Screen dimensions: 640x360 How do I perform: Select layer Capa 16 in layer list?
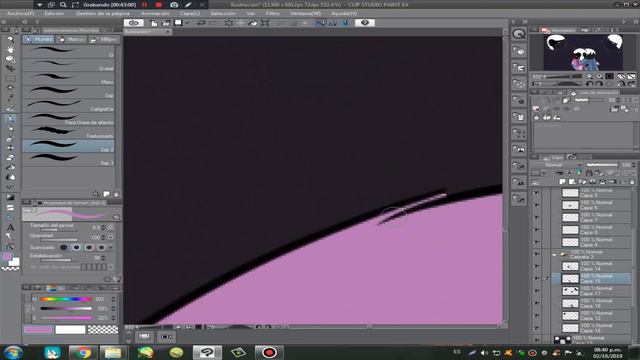(591, 303)
